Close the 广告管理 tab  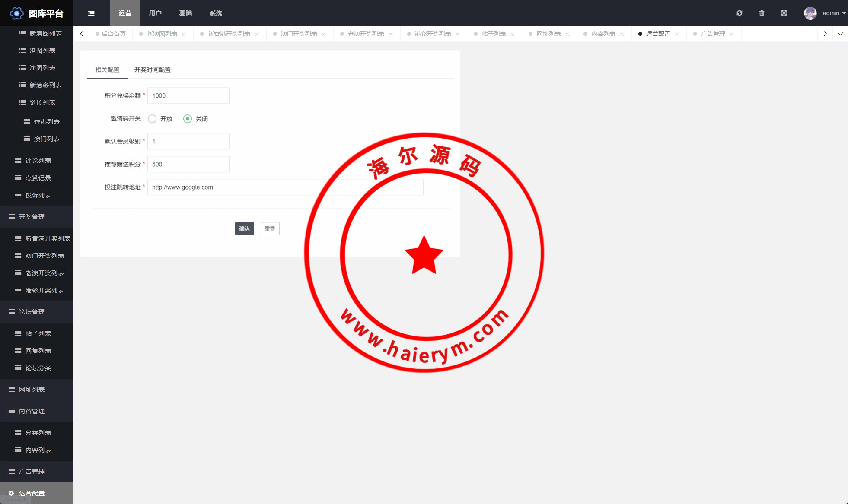[x=732, y=34]
